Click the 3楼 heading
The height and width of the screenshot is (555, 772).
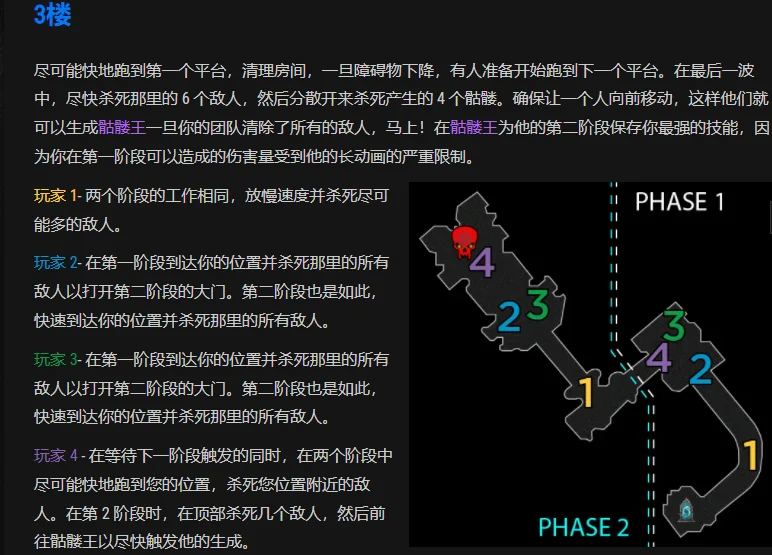[52, 15]
